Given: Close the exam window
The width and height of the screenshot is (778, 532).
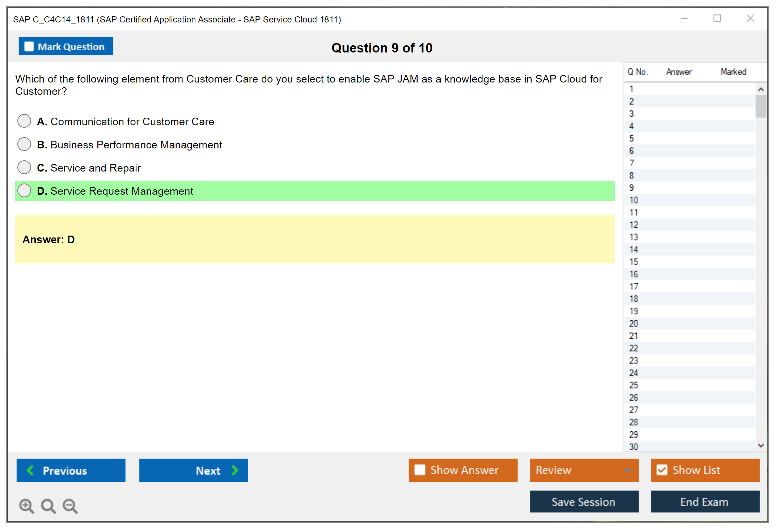Looking at the screenshot, I should 750,18.
